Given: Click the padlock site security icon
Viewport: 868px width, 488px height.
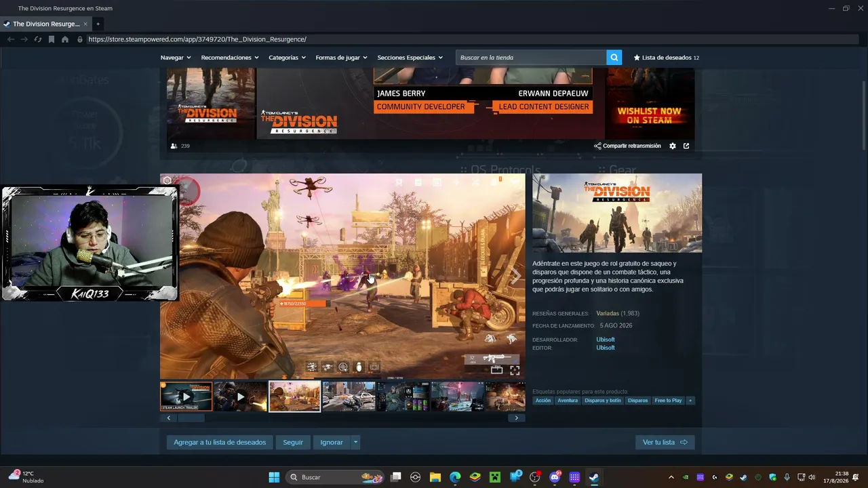Looking at the screenshot, I should (x=80, y=39).
